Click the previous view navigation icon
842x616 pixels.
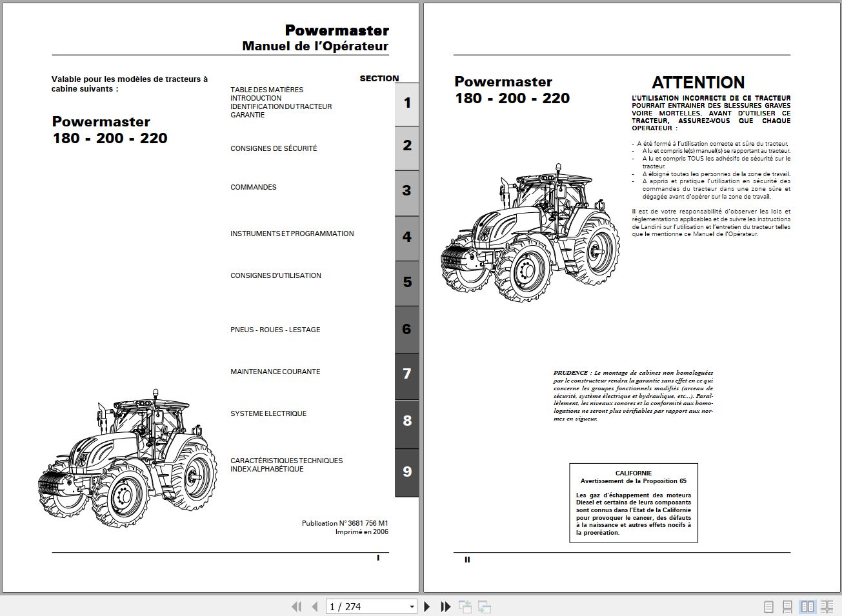465,606
